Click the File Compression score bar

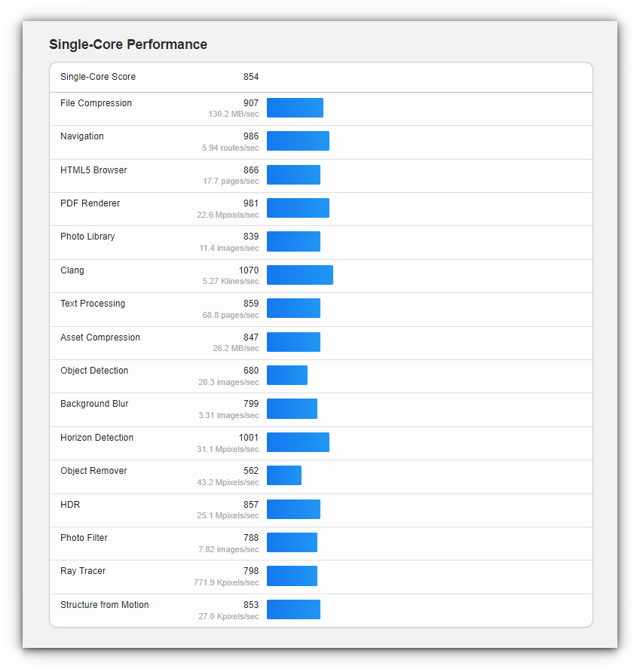pos(295,108)
